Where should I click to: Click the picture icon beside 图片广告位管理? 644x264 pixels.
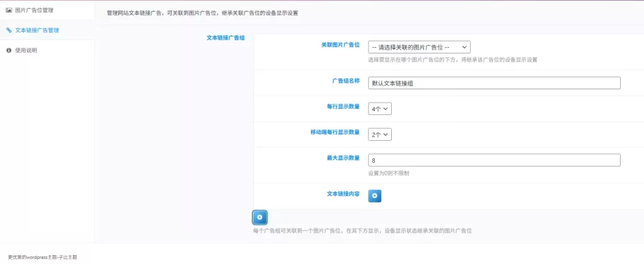pos(9,10)
